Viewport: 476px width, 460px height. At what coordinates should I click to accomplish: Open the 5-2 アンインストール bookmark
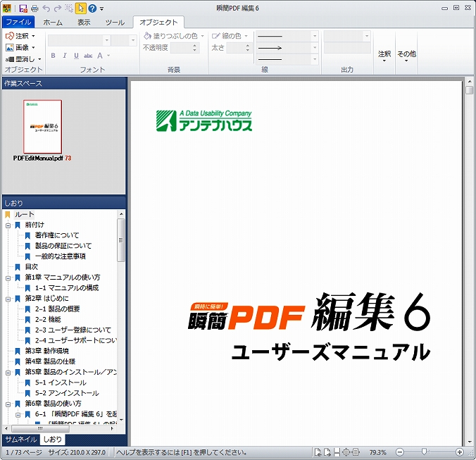pyautogui.click(x=67, y=393)
